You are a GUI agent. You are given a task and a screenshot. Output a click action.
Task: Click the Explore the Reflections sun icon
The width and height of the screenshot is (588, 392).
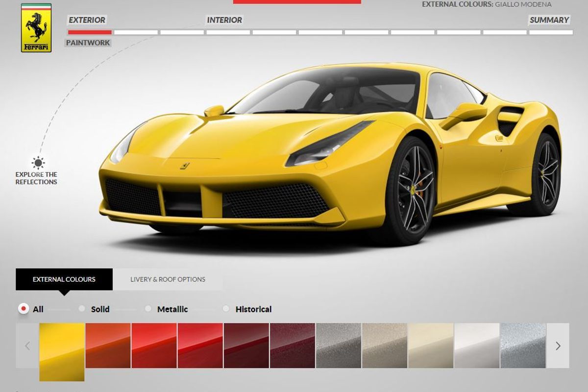pos(38,163)
